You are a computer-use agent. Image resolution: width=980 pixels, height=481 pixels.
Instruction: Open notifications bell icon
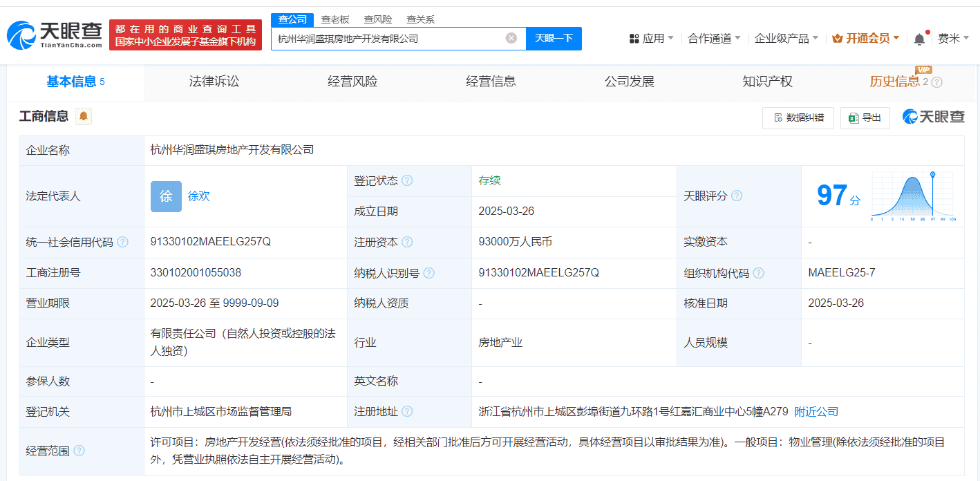(918, 39)
